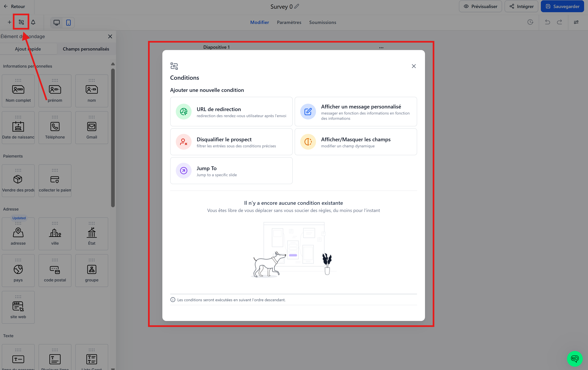Click the plus add element icon

pyautogui.click(x=9, y=22)
